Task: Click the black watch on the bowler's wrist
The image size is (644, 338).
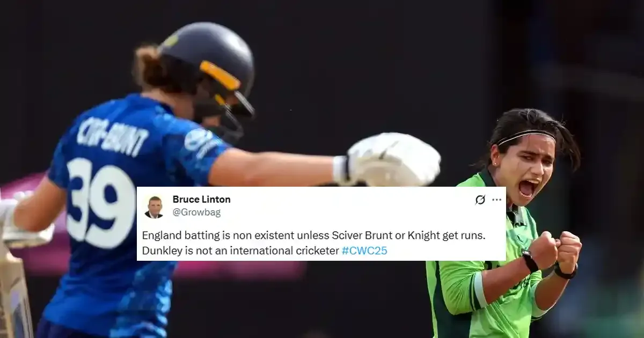Action: click(530, 261)
